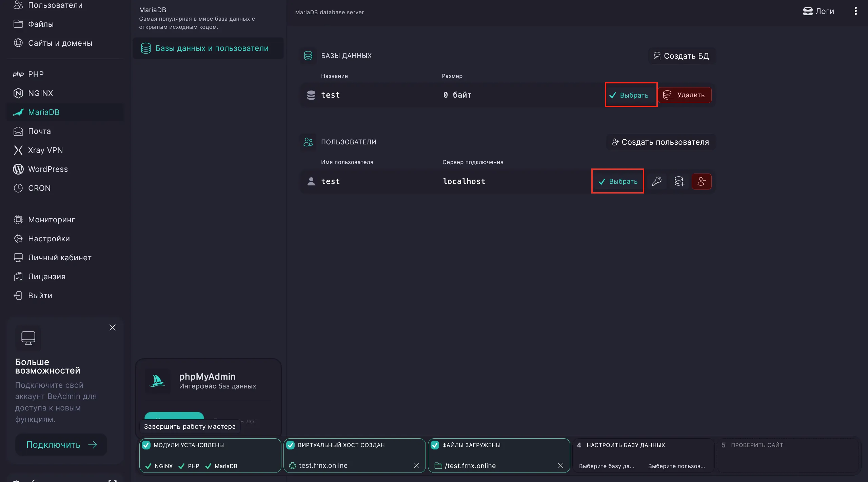Close the Больше возможностей promo card
Screen dimensions: 868x482
click(113, 327)
